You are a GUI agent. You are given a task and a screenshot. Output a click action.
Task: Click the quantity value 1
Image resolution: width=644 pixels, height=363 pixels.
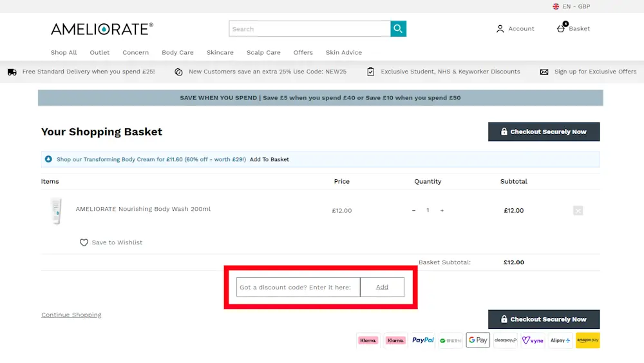point(428,210)
